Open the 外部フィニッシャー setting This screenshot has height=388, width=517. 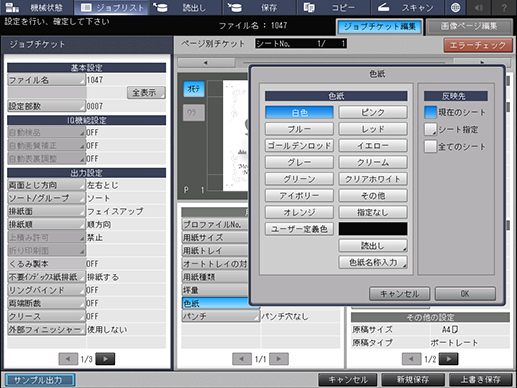46,330
